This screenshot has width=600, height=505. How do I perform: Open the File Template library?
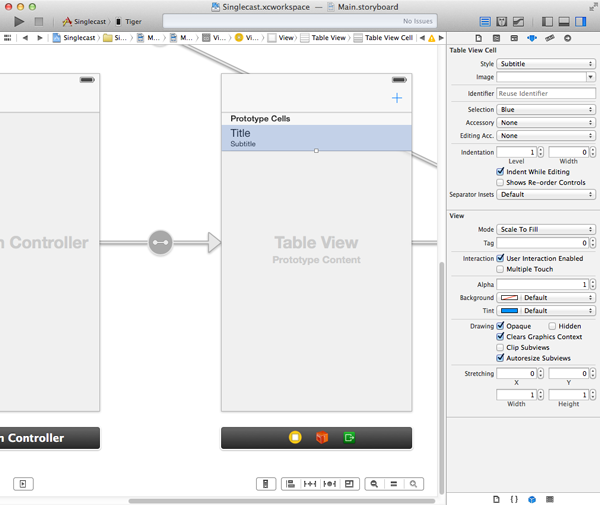pyautogui.click(x=496, y=499)
